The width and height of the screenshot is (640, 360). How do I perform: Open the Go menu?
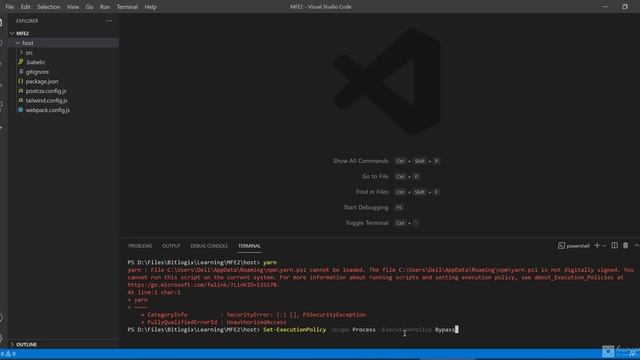(89, 7)
